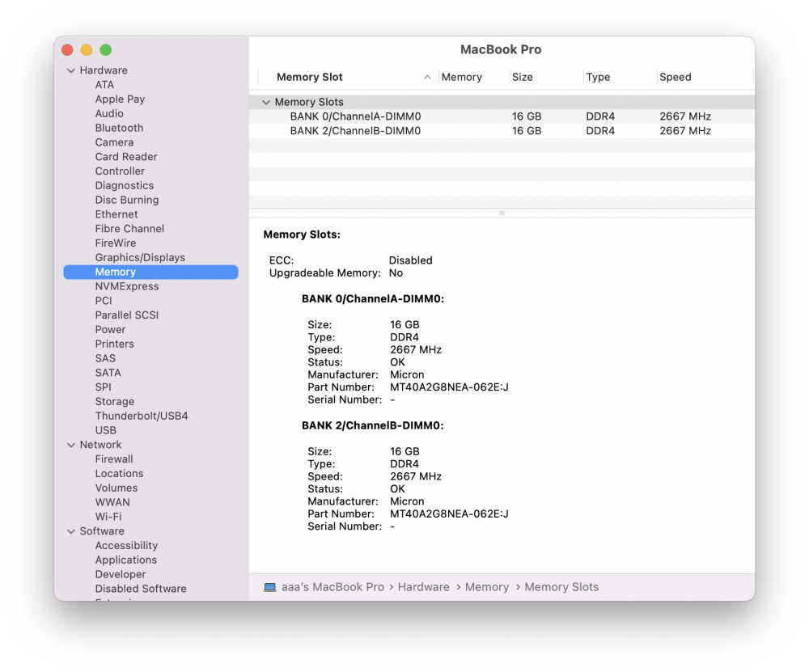Select Audio in the Hardware list
The image size is (809, 672).
click(109, 114)
